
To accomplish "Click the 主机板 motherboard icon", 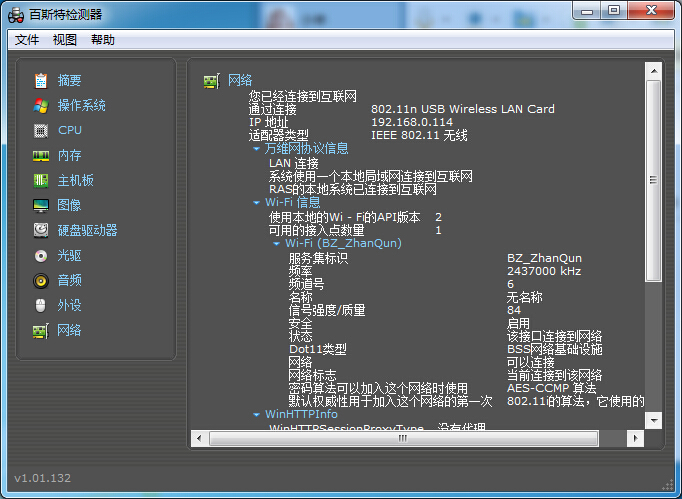I will click(x=41, y=181).
